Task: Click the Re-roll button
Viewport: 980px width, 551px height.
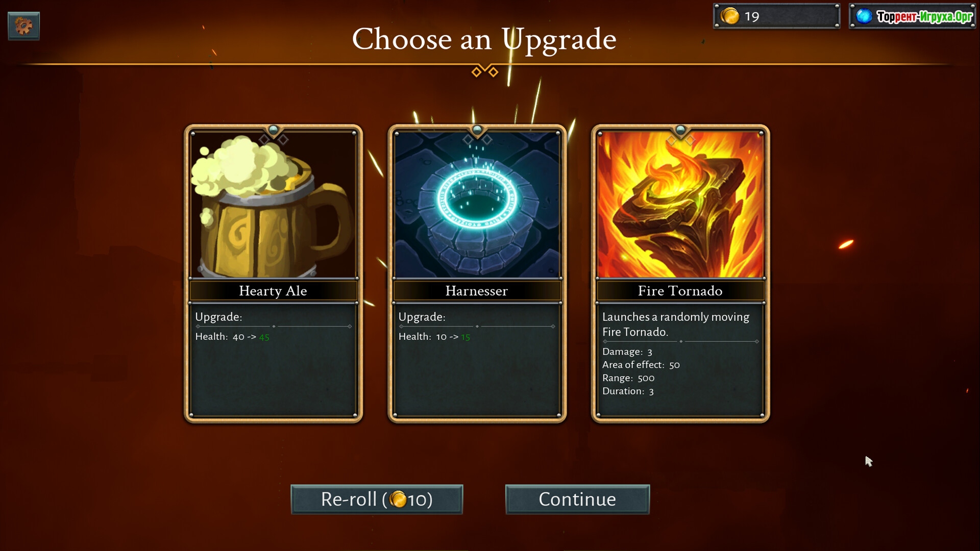Action: pyautogui.click(x=377, y=499)
